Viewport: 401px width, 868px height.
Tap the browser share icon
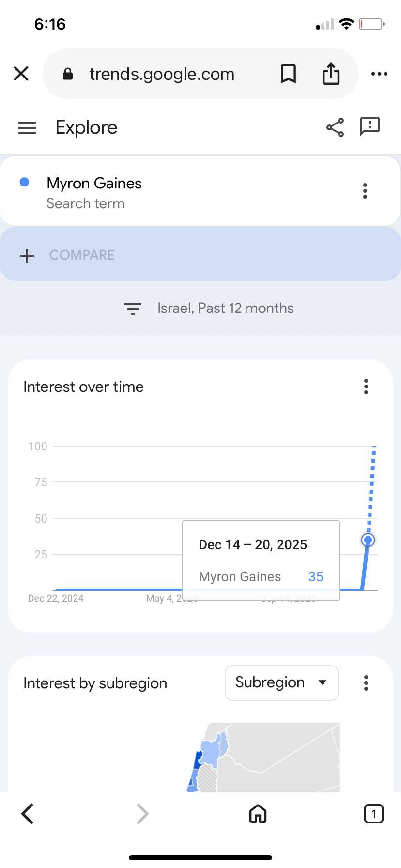point(331,74)
